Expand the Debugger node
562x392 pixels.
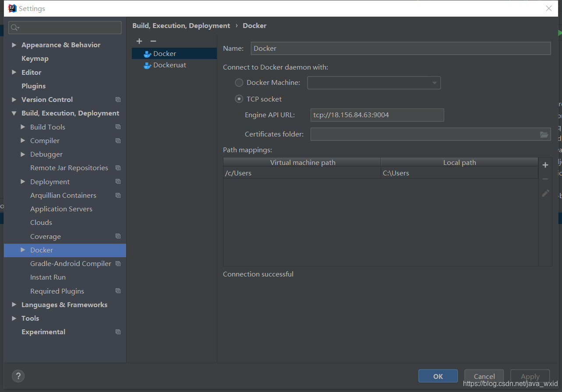click(x=23, y=154)
